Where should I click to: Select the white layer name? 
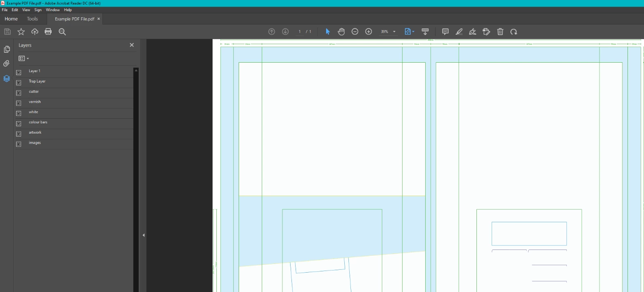pyautogui.click(x=33, y=112)
